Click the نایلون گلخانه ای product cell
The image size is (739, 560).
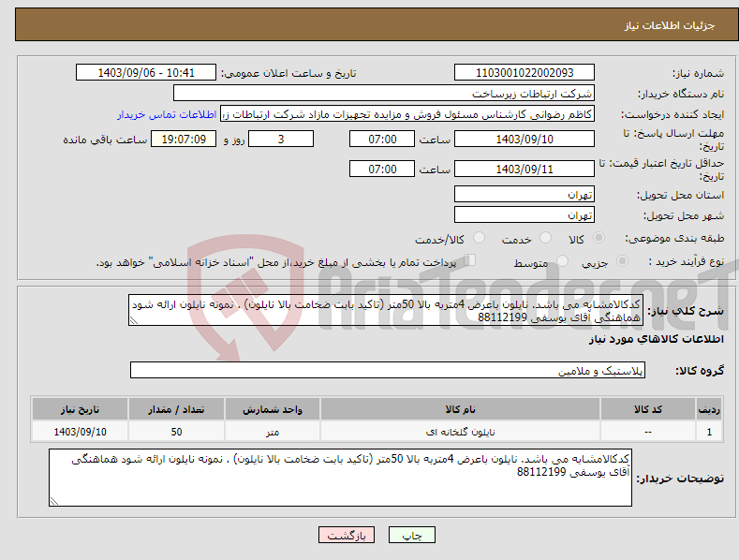(x=460, y=432)
